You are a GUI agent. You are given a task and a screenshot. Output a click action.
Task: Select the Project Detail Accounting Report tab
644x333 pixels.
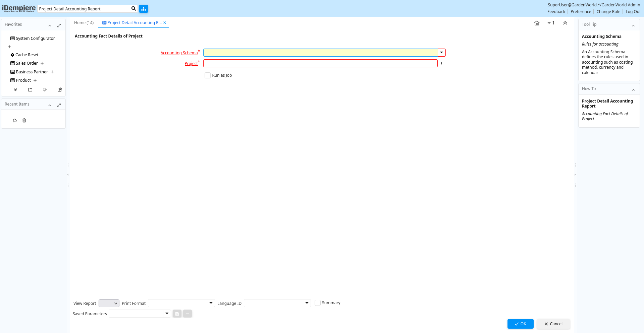(x=132, y=23)
